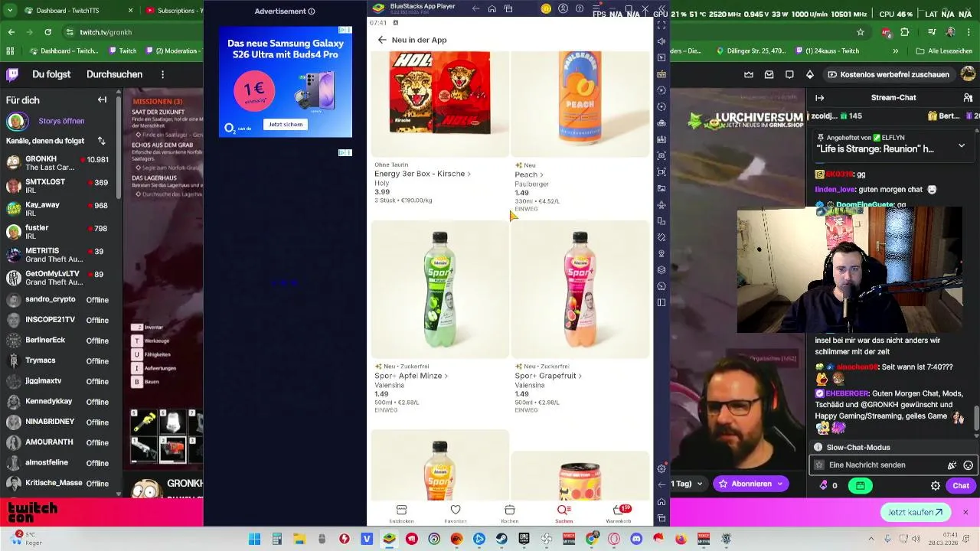Click BlueStacks gold coin icon
The height and width of the screenshot is (551, 980).
(546, 8)
